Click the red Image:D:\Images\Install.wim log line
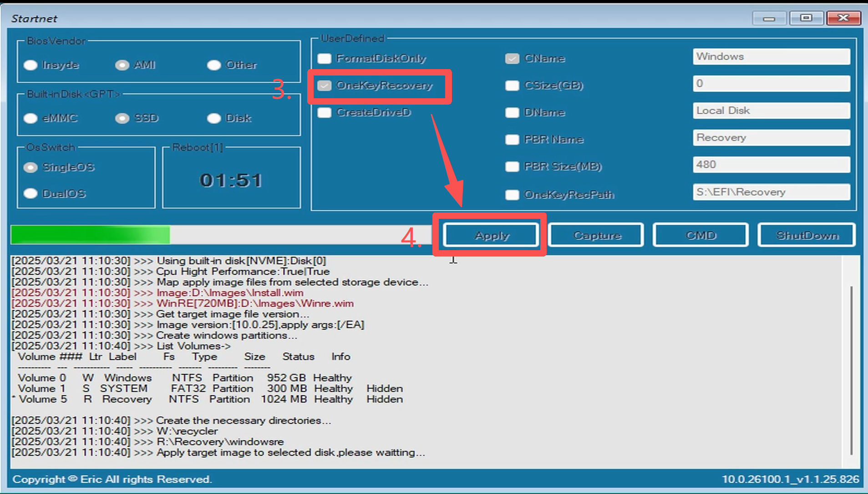The height and width of the screenshot is (494, 868). pos(157,293)
